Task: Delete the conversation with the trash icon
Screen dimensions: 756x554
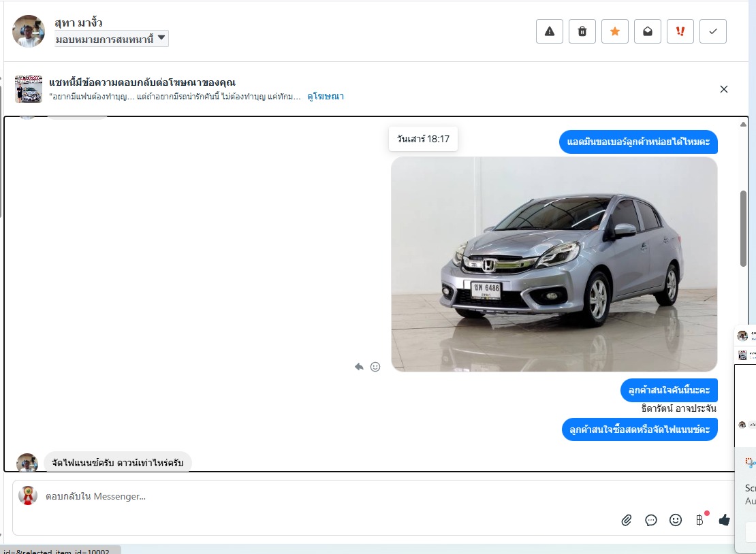Action: pos(582,31)
